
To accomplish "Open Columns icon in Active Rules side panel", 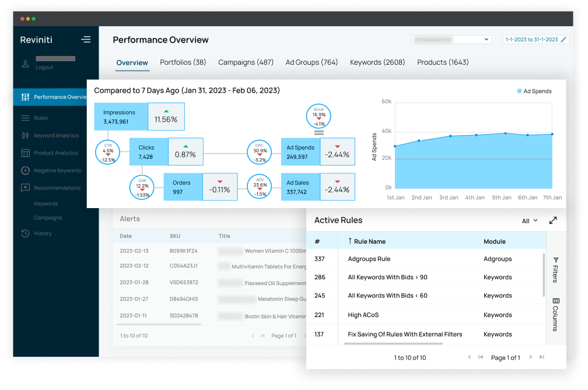I will [556, 301].
